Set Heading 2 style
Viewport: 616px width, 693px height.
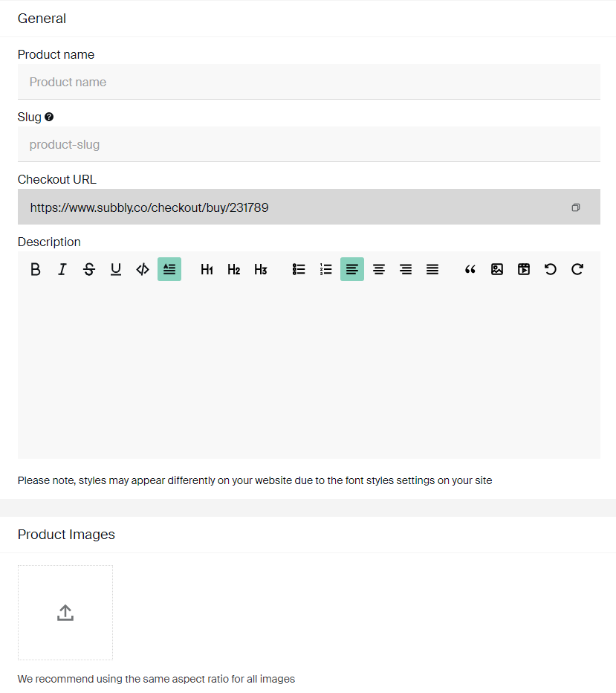coord(233,269)
